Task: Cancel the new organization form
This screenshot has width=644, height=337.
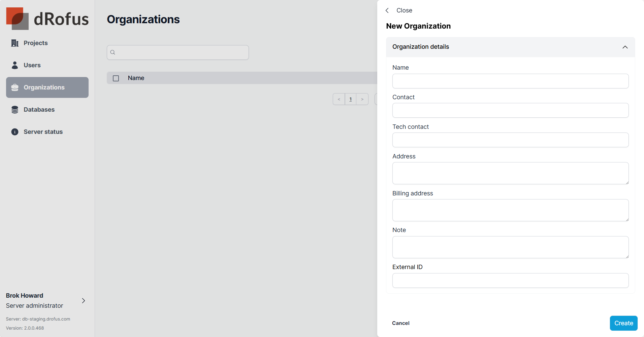Action: [x=400, y=323]
